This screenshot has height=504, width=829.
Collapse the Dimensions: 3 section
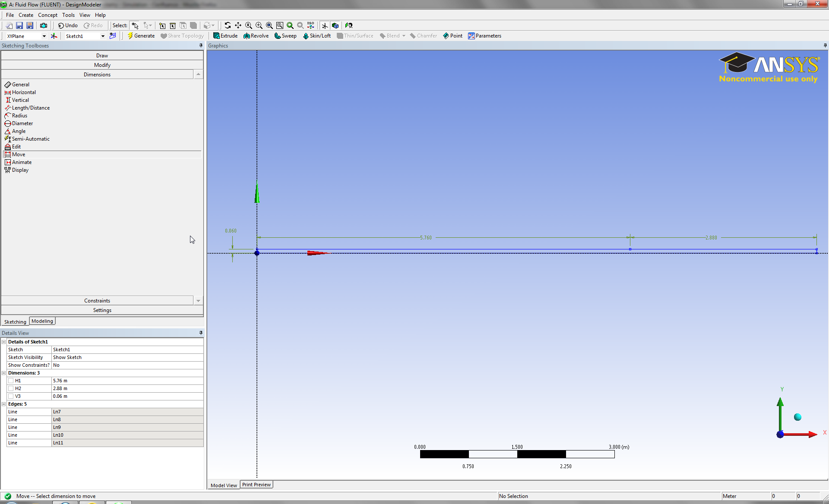click(x=4, y=373)
